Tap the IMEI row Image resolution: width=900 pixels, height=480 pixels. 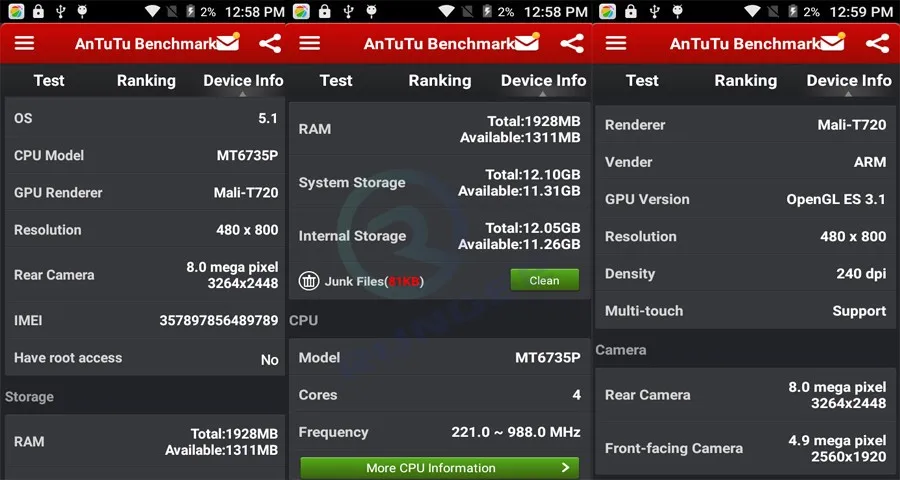click(x=145, y=320)
